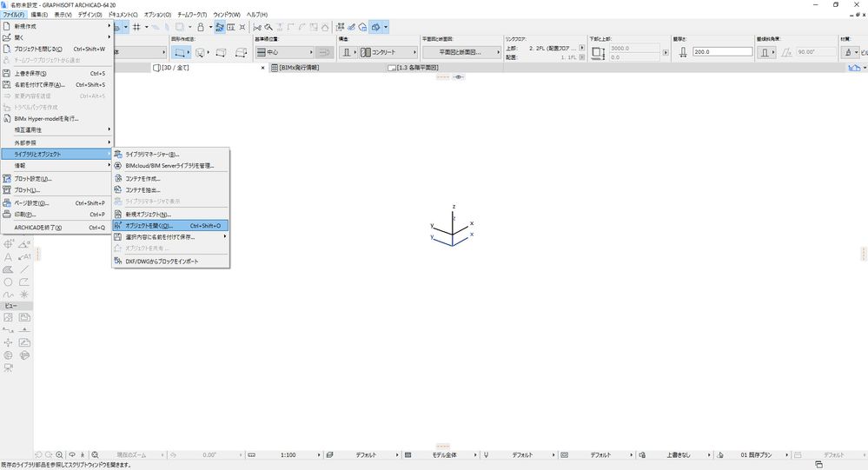Select コンテナを抽出... in the submenu
The height and width of the screenshot is (470, 868).
(x=170, y=190)
